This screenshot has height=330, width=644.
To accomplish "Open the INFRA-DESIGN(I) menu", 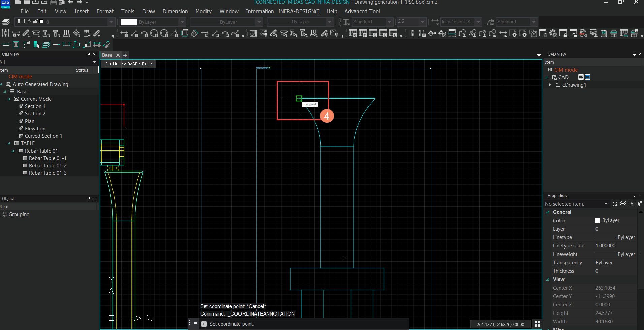I will click(300, 11).
